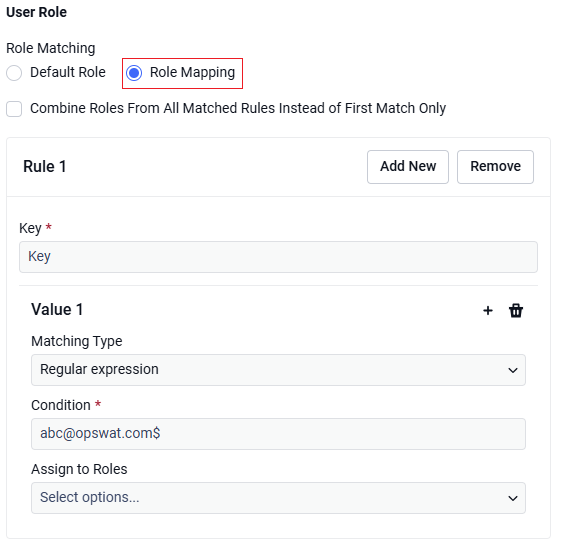Click the Role Matching label text
Viewport: 561px width, 541px height.
[x=50, y=48]
